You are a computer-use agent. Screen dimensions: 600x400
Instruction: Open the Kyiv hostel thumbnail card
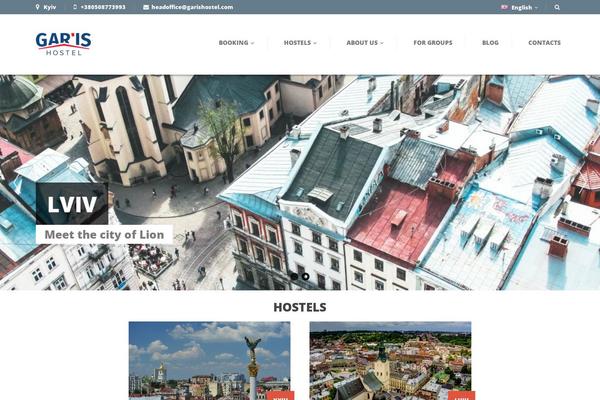[209, 361]
